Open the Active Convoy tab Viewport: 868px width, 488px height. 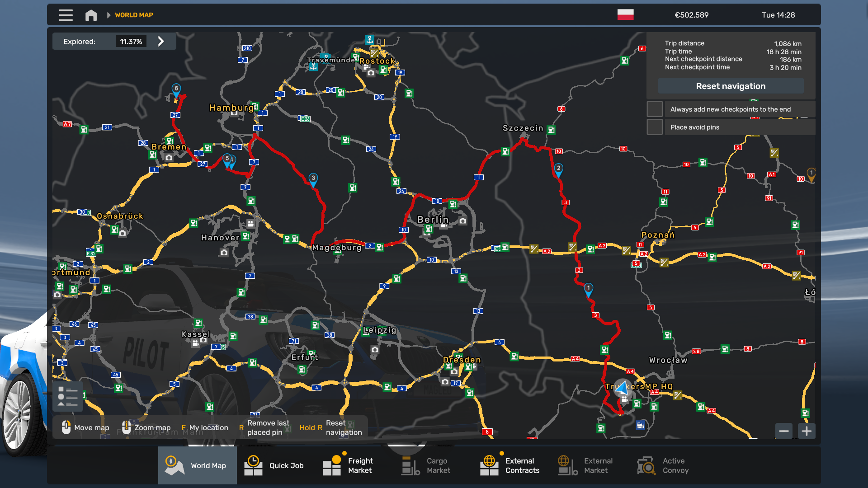click(669, 465)
